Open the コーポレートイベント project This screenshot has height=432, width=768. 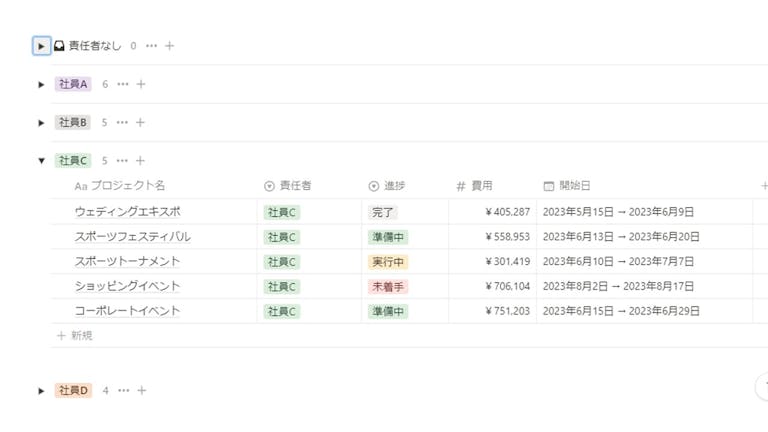(x=127, y=311)
